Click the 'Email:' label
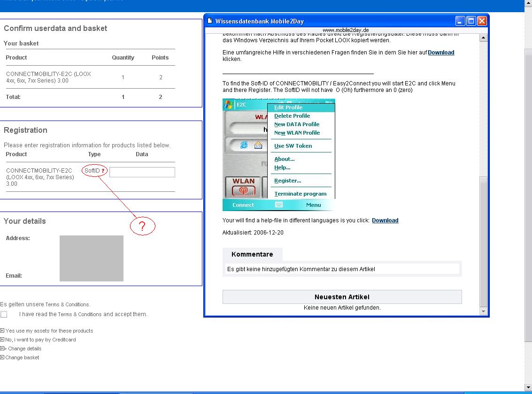532x394 pixels. [x=14, y=276]
